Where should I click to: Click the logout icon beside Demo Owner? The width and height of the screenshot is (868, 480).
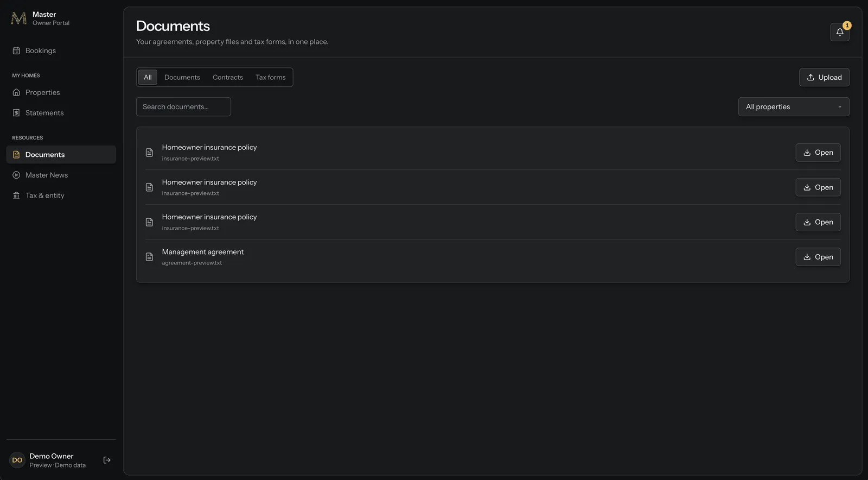point(107,460)
